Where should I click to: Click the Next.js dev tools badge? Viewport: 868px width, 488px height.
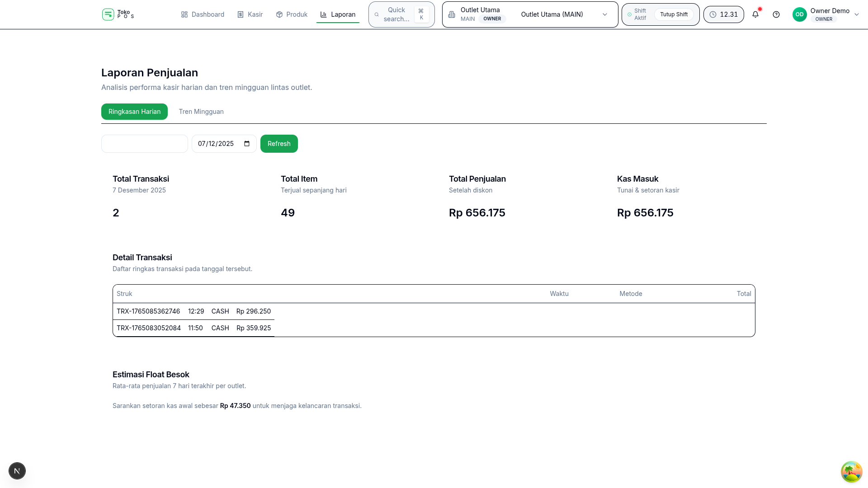17,471
